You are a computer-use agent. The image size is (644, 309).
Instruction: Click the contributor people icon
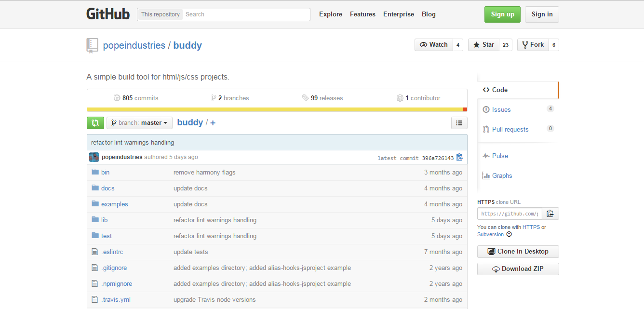pyautogui.click(x=400, y=98)
